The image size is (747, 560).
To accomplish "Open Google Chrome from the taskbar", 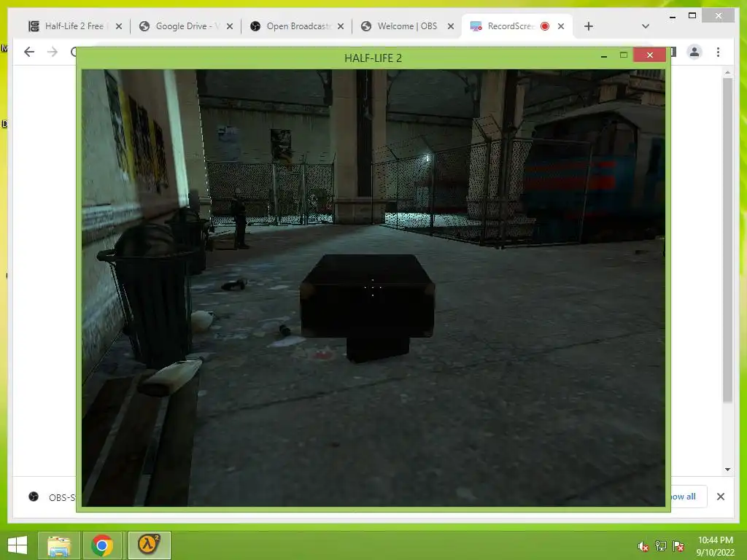I will pyautogui.click(x=102, y=545).
